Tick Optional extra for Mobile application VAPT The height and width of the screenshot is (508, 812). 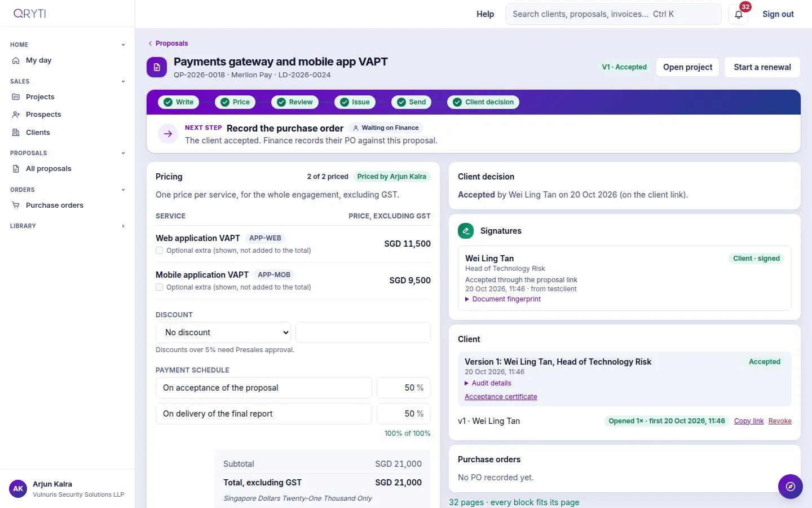click(x=160, y=287)
